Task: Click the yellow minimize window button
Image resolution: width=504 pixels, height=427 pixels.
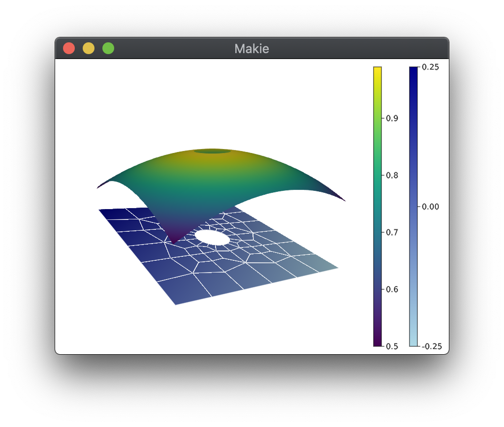Action: (x=89, y=49)
